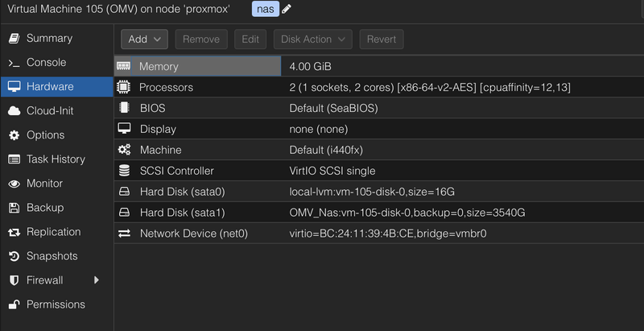Go to the Cloud-Init section
This screenshot has width=644, height=331.
50,110
